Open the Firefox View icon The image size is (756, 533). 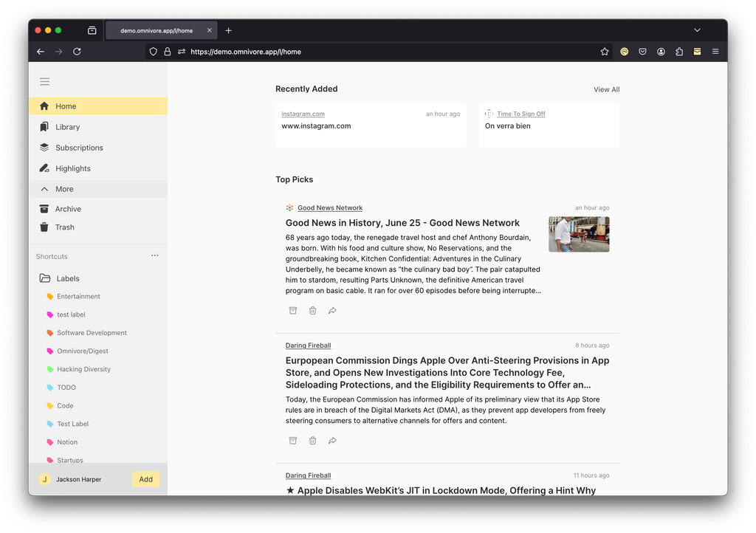pyautogui.click(x=92, y=30)
